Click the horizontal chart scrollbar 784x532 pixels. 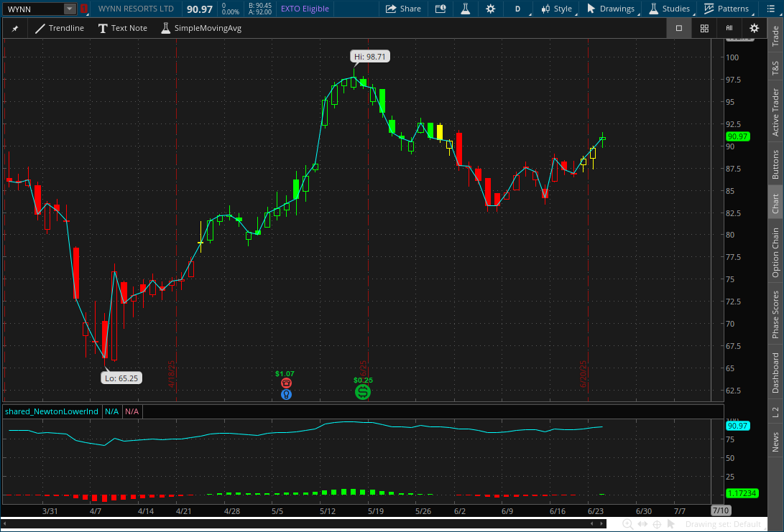coord(304,523)
